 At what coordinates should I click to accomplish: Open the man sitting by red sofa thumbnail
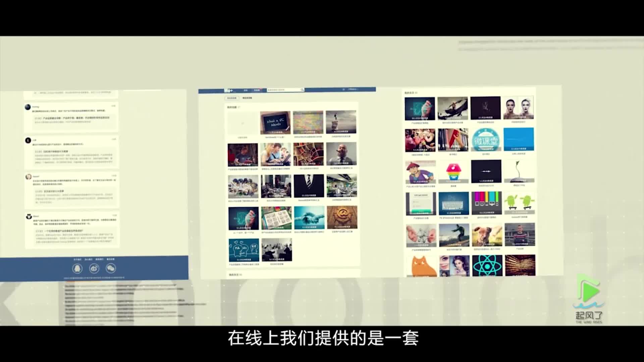(243, 155)
